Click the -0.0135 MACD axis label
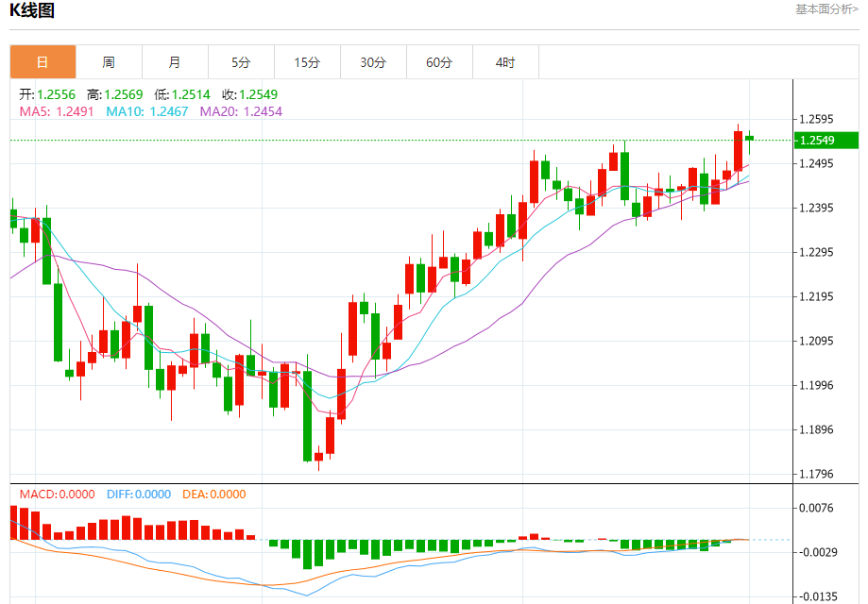This screenshot has height=604, width=868. 818,596
